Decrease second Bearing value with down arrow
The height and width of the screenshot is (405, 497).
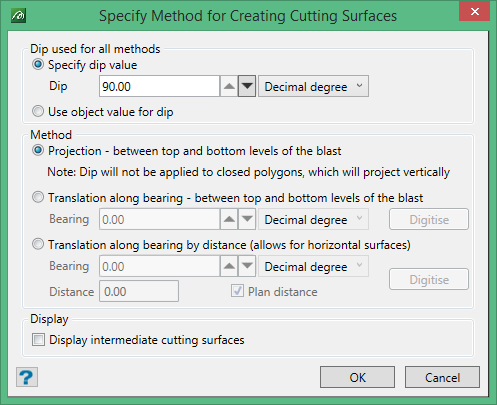tap(247, 266)
